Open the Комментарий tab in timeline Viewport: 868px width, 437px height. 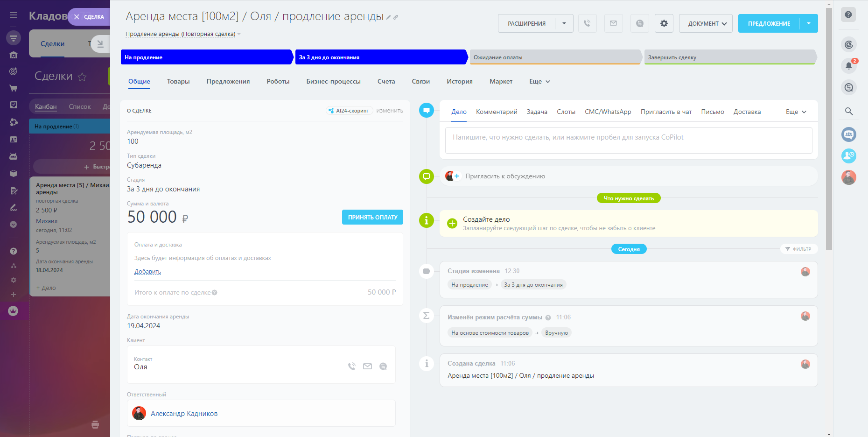point(496,112)
